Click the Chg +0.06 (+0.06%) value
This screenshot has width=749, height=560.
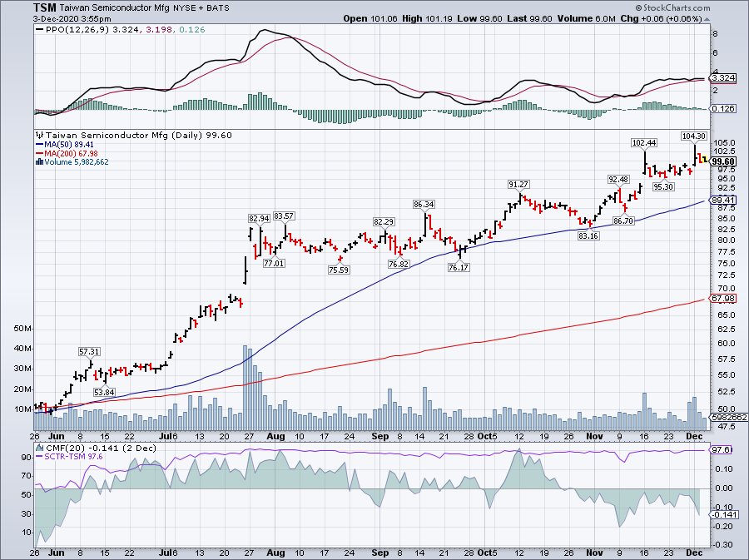(661, 19)
